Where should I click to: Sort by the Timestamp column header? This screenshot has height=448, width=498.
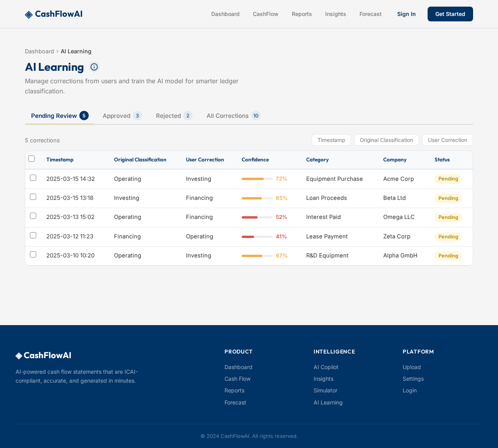pos(60,160)
